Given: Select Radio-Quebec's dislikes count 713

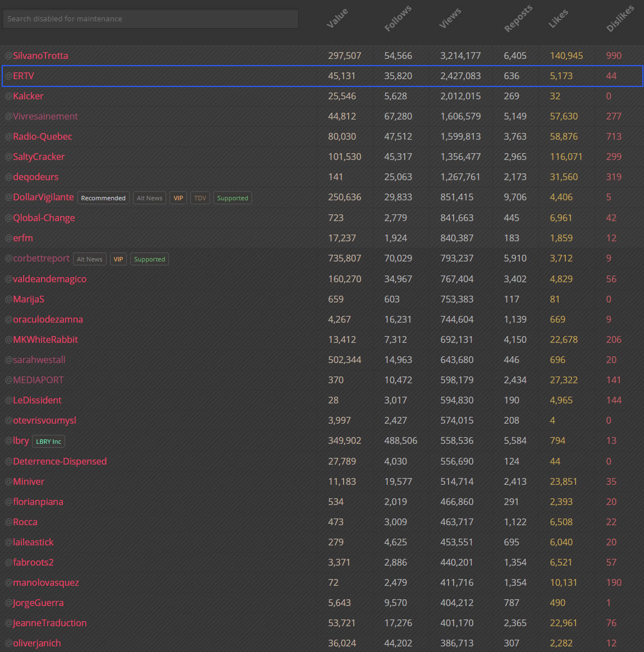Looking at the screenshot, I should [x=614, y=136].
